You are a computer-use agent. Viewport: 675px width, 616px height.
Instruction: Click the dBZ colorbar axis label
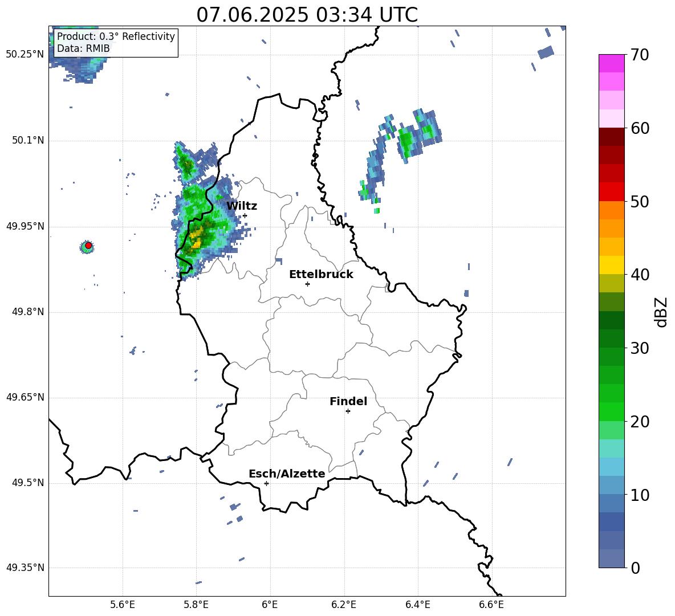[x=660, y=312]
